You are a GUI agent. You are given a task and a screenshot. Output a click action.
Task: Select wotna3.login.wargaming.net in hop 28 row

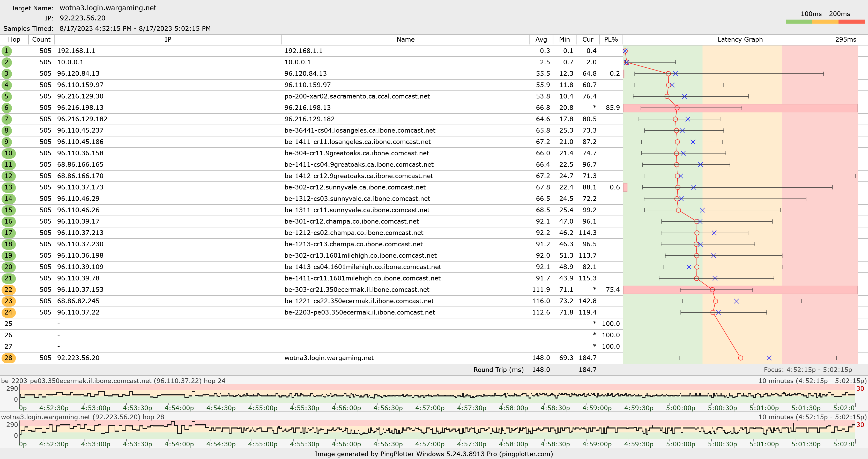pyautogui.click(x=329, y=358)
